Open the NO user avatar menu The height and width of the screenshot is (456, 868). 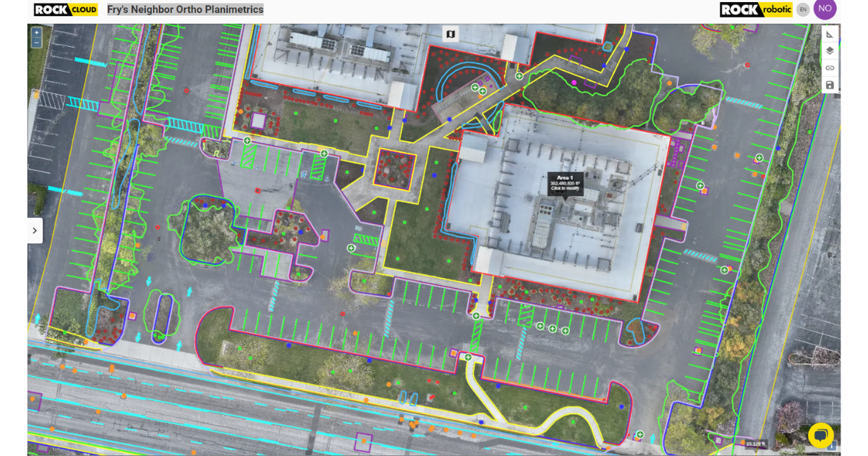(825, 9)
